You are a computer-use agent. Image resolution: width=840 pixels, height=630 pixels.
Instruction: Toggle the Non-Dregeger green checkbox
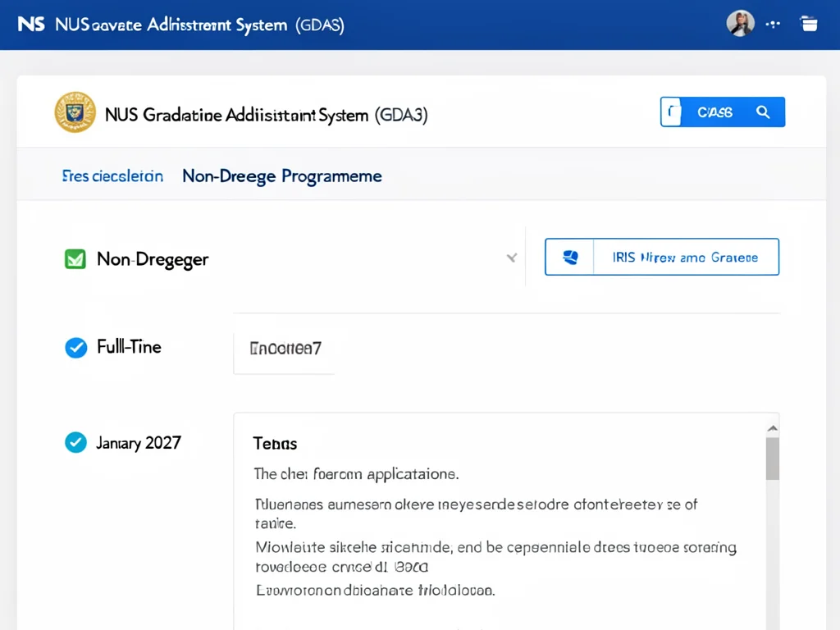pos(75,259)
